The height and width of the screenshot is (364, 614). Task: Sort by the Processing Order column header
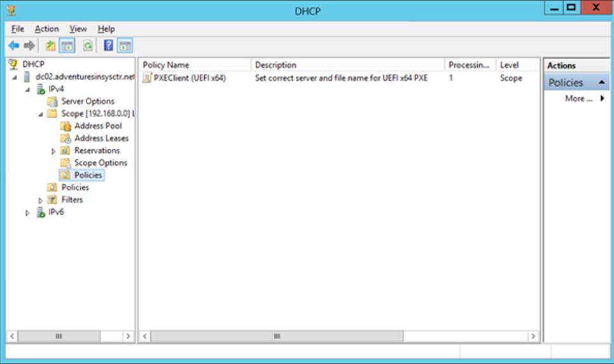[x=470, y=65]
